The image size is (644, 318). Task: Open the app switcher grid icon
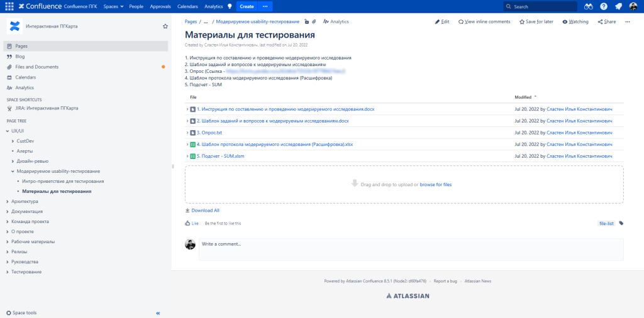click(x=9, y=6)
